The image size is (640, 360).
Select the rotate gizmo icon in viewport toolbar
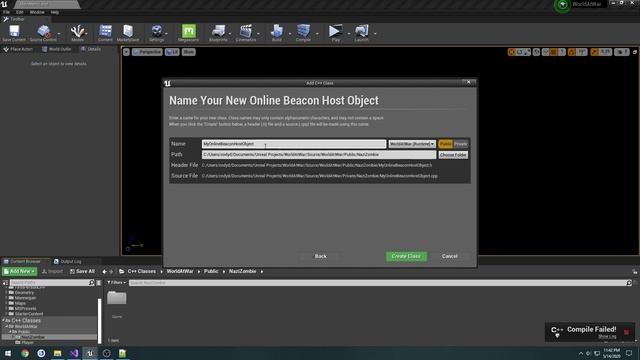point(520,52)
